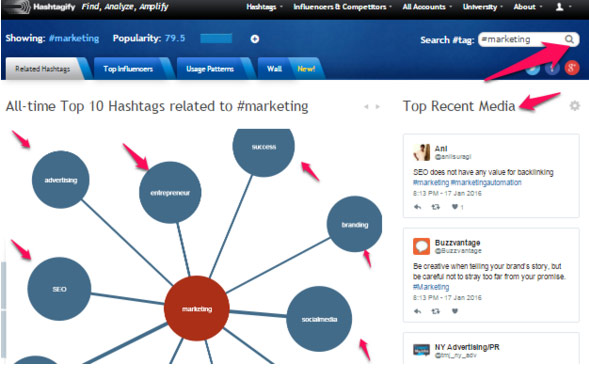Retweet the Buzzvantage tweet
The width and height of the screenshot is (589, 376).
[x=435, y=311]
